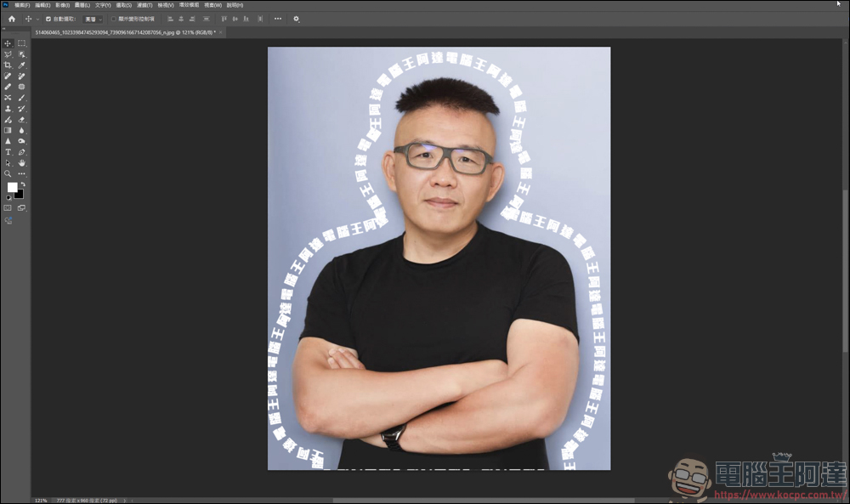Open the 文字(Y) Type menu
The height and width of the screenshot is (504, 850).
(103, 5)
